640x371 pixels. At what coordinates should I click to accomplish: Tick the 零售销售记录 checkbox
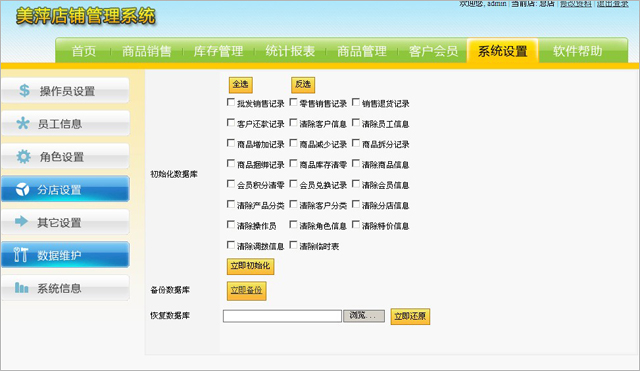coord(293,102)
